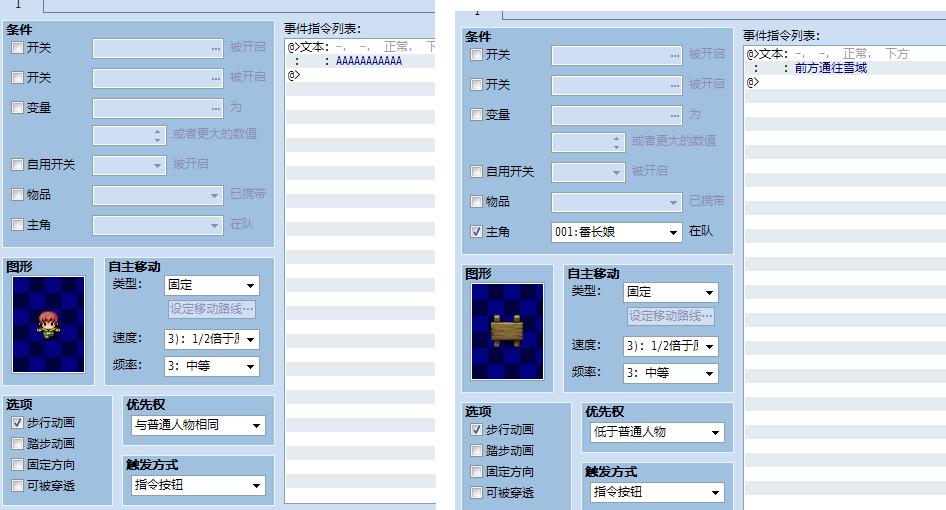Enable 固定方向 option in the signpost event

pyautogui.click(x=477, y=472)
